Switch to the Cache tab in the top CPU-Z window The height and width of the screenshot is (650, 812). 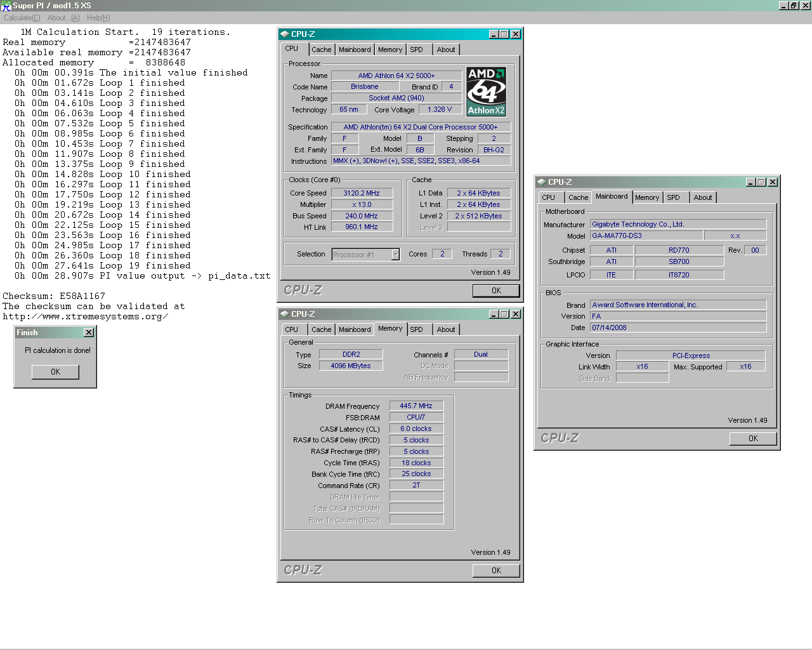(x=322, y=50)
